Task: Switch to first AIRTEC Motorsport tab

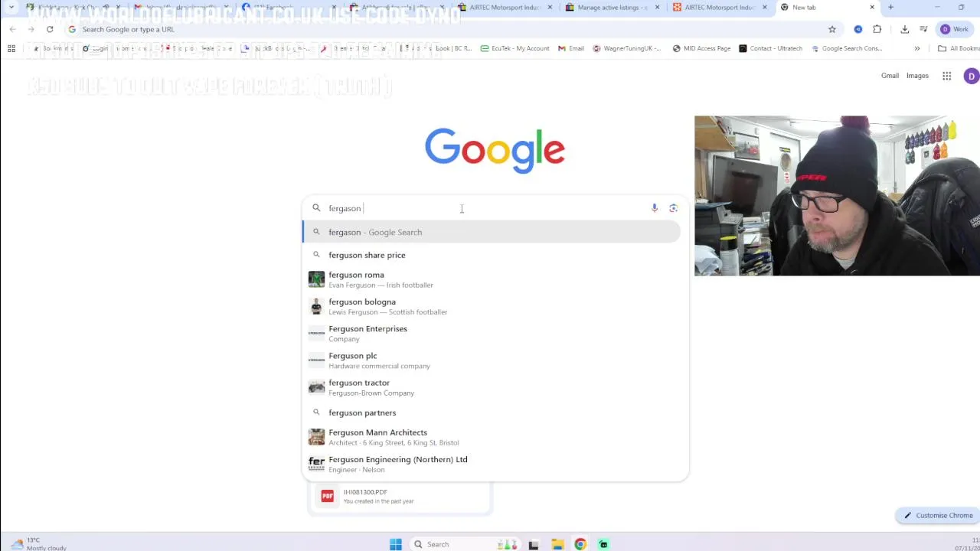Action: tap(505, 8)
